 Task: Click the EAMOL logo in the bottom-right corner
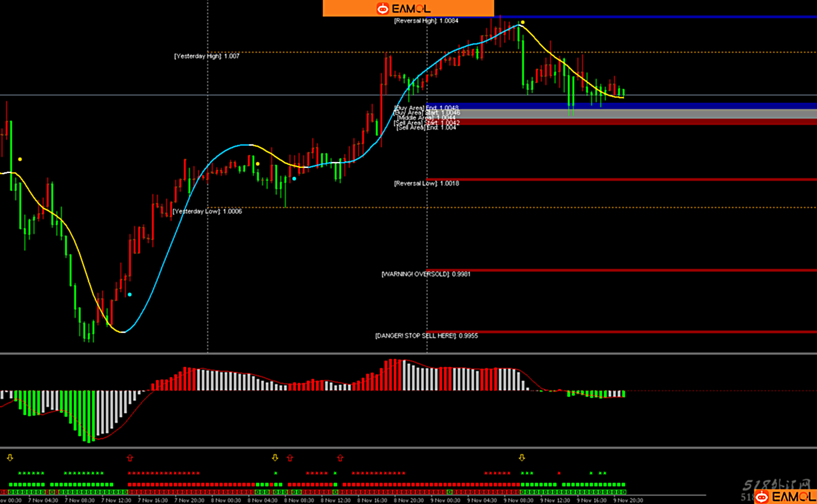pos(786,497)
